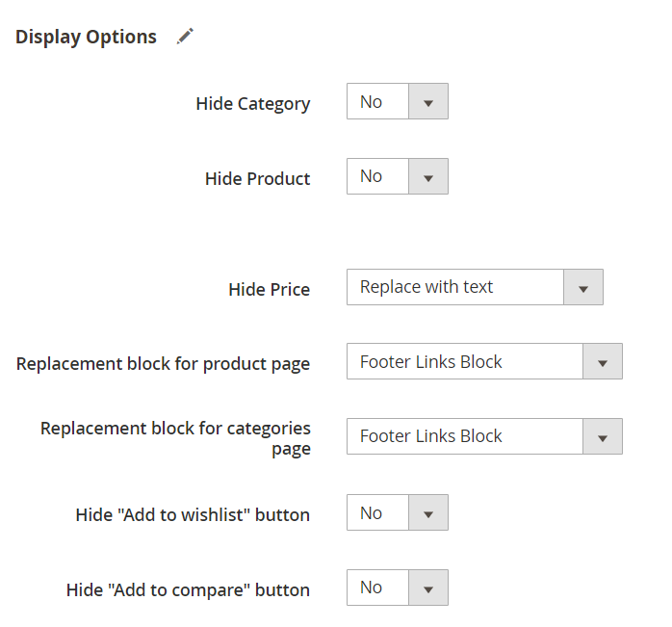Click the Hide Category dropdown arrow

coord(428,102)
